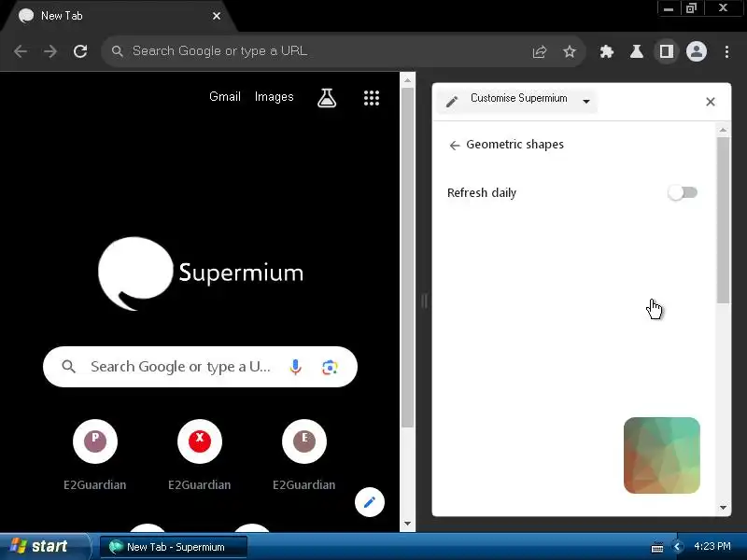
Task: Click the on-screen keyboard tray icon
Action: click(x=657, y=547)
